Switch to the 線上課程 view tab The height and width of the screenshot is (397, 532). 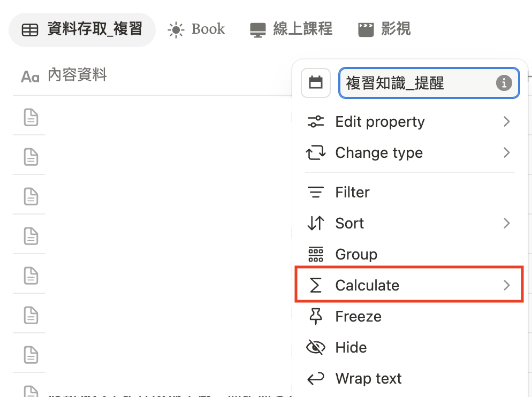291,29
